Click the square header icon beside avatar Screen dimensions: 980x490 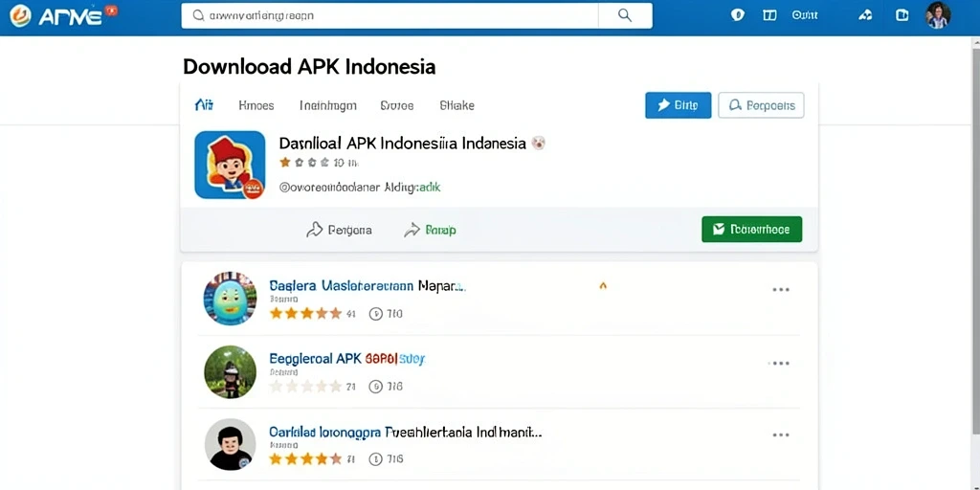tap(902, 15)
